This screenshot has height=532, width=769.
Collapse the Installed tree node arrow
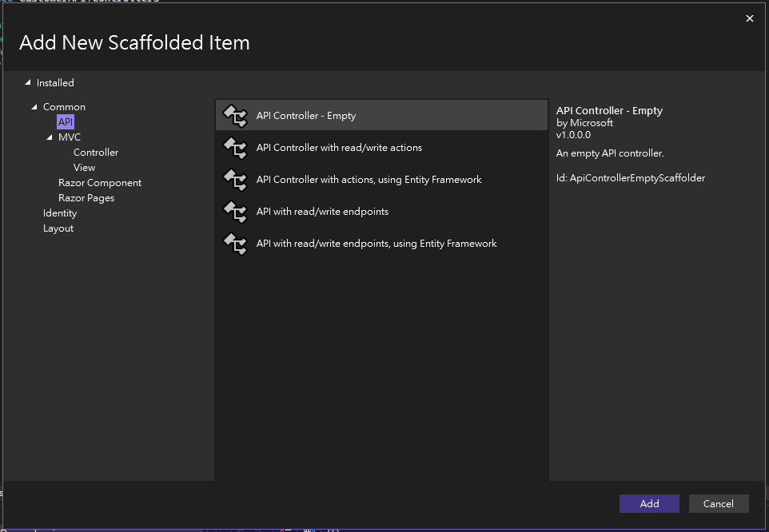(x=29, y=83)
